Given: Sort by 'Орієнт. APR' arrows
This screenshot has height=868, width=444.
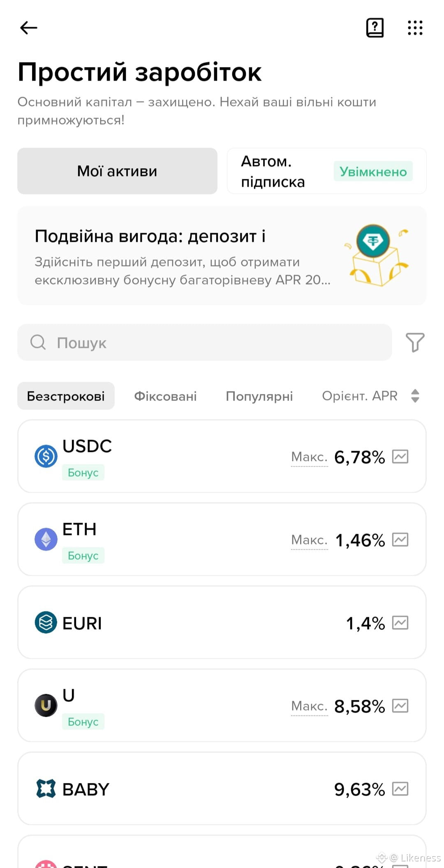Looking at the screenshot, I should point(415,396).
